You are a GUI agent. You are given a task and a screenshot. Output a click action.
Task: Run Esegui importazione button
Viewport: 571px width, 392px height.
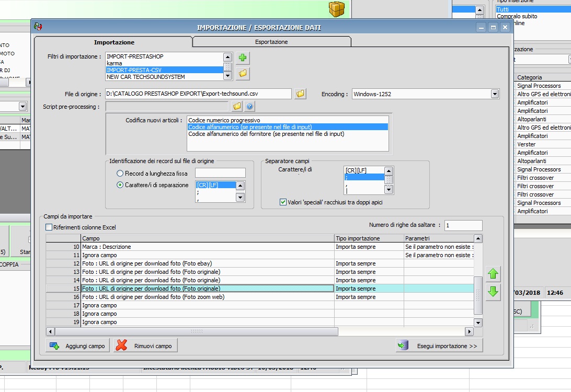coord(439,346)
